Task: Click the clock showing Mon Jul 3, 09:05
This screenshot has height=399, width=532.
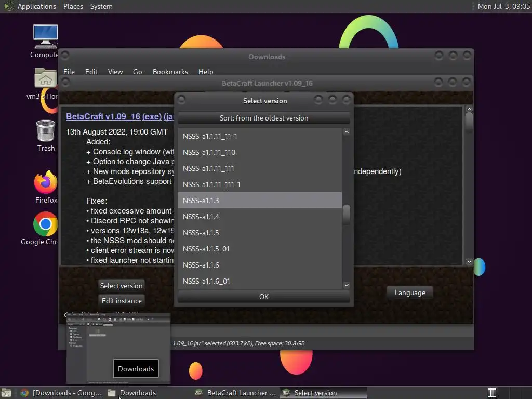Action: (x=503, y=6)
